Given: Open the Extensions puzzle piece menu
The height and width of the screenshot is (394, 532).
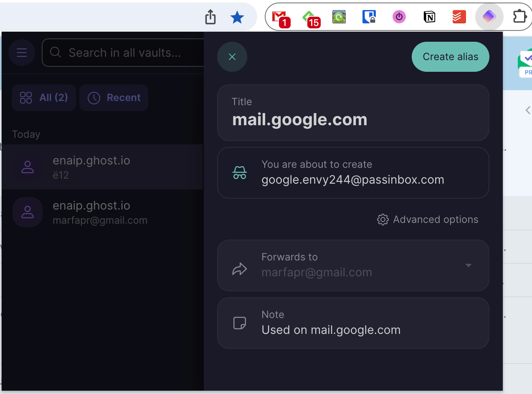Looking at the screenshot, I should click(x=520, y=17).
